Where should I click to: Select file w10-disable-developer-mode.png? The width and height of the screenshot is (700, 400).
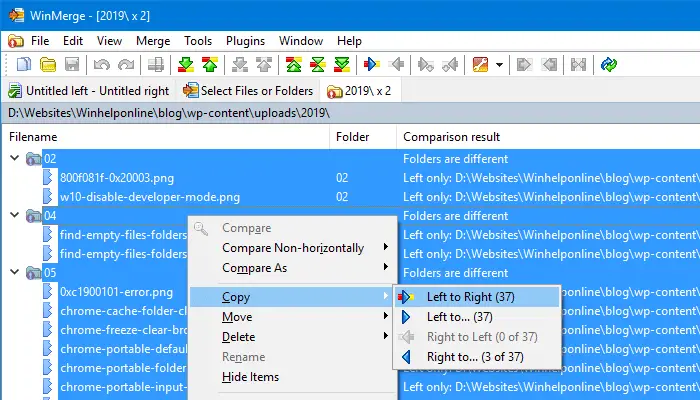coord(150,197)
